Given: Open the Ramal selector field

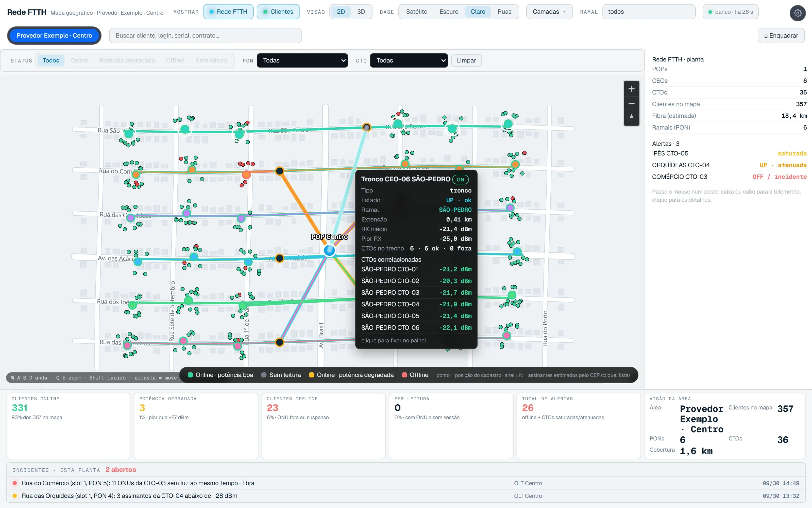Looking at the screenshot, I should tap(649, 12).
